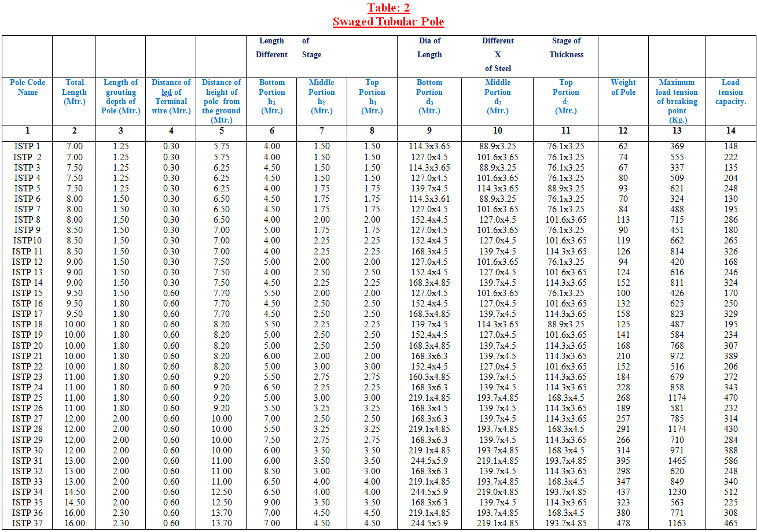
Task: Click "219.0x4.85" in the ISTP 34 row
Action: click(498, 493)
